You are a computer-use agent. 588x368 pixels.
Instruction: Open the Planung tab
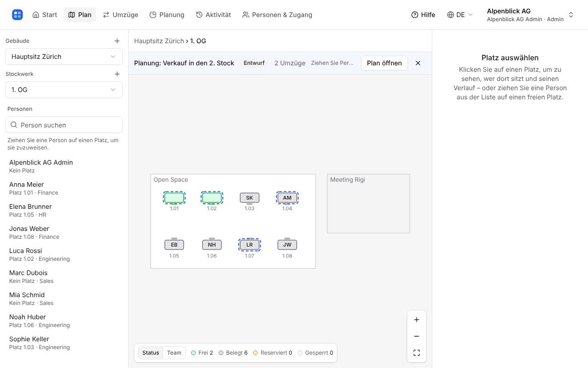pyautogui.click(x=167, y=15)
